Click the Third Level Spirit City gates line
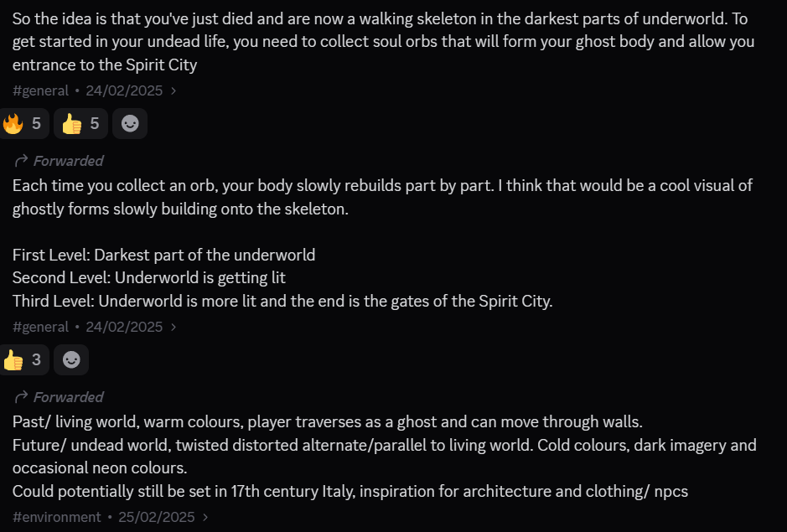 click(282, 301)
